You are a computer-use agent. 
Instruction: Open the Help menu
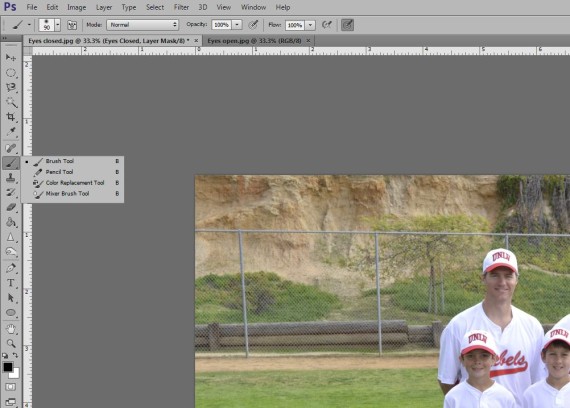point(283,7)
